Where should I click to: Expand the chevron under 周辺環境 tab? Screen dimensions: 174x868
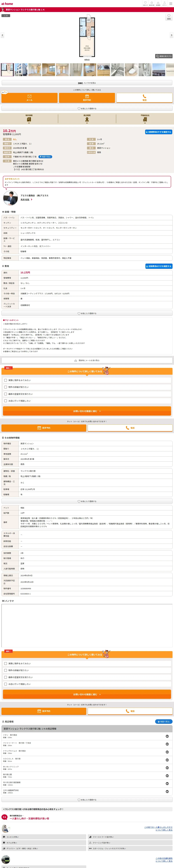click(x=87, y=123)
